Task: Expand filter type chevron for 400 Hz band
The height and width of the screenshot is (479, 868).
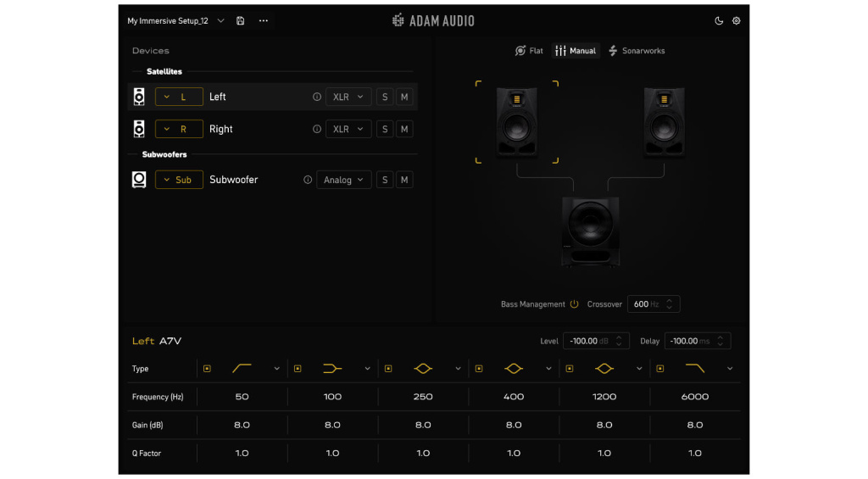Action: click(x=548, y=369)
